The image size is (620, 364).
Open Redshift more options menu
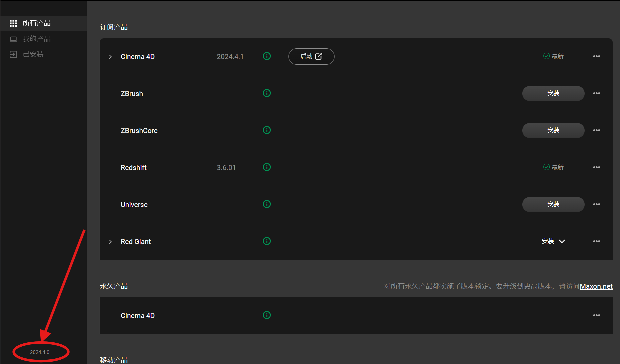597,167
